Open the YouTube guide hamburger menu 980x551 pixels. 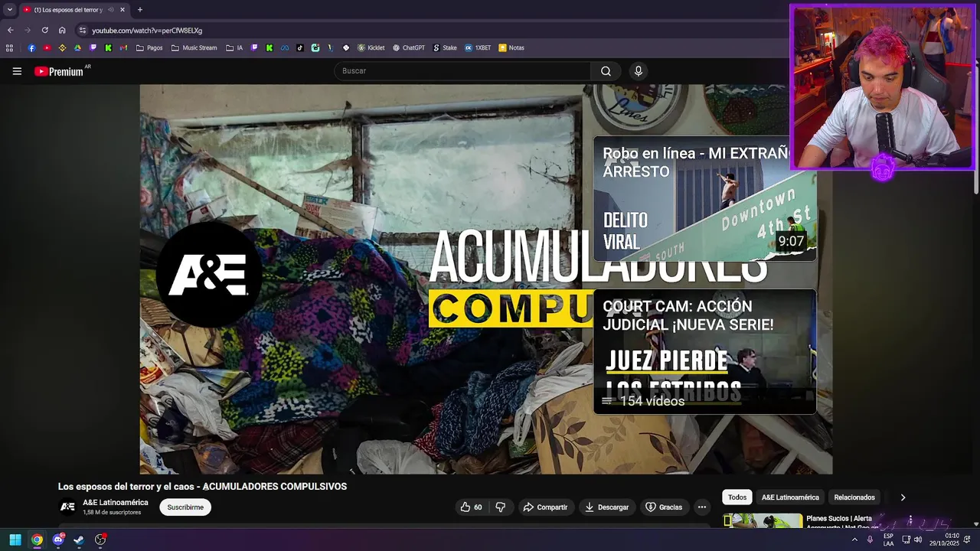click(17, 71)
